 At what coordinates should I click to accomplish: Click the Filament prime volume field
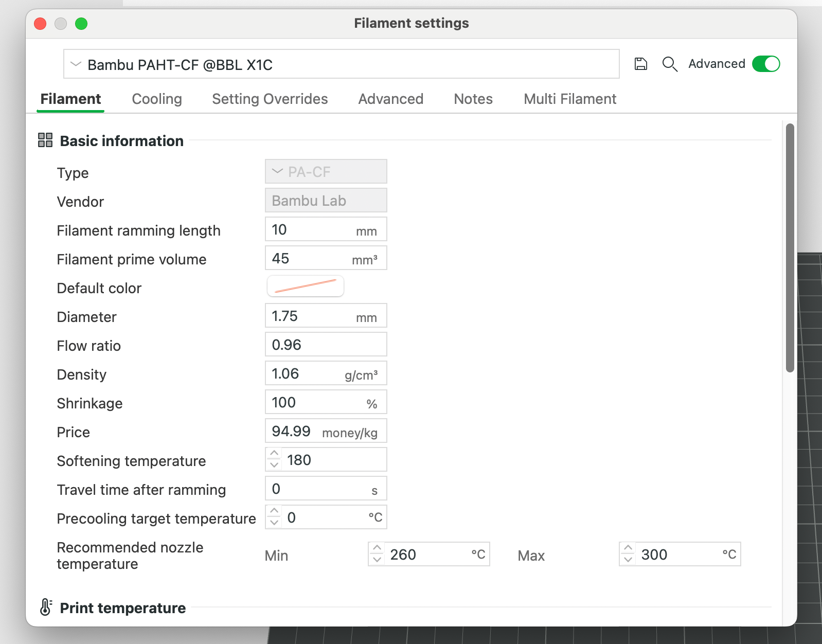click(326, 258)
